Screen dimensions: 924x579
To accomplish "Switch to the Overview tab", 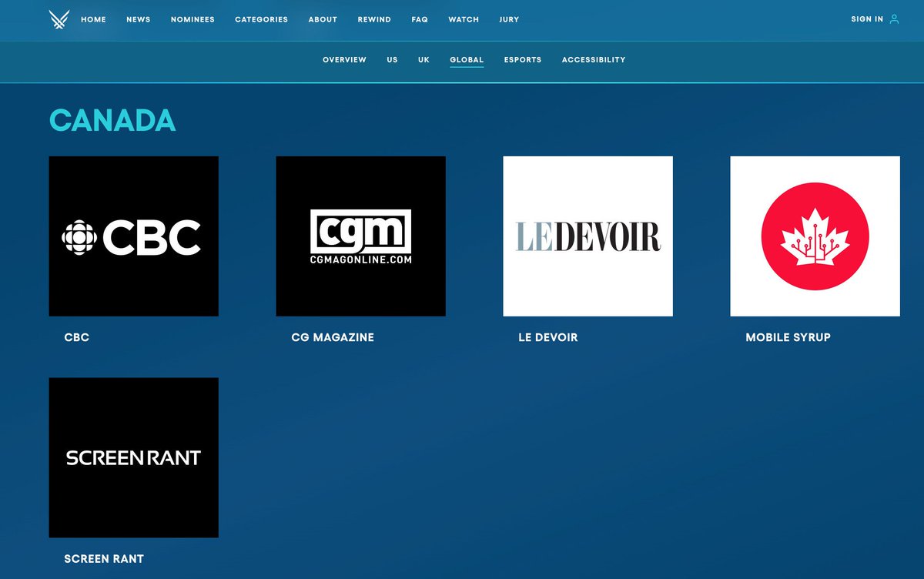I will point(344,60).
